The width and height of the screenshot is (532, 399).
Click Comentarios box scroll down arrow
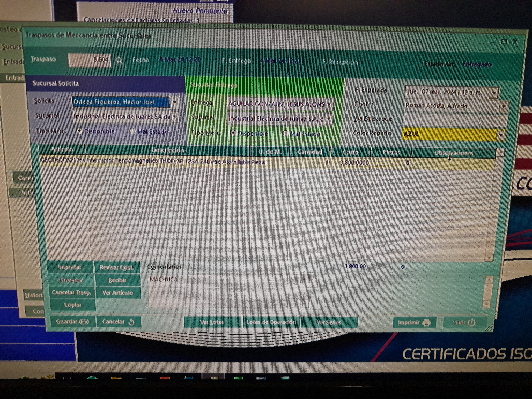tap(304, 303)
